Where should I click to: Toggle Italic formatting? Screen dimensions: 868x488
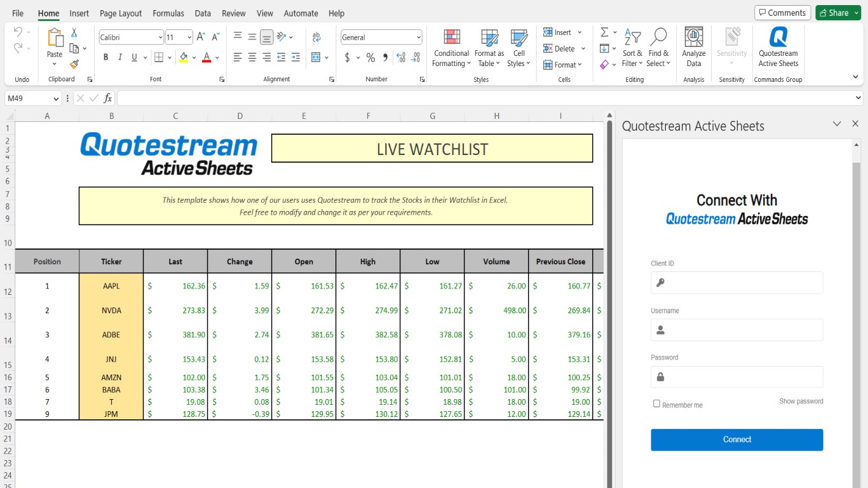[x=120, y=57]
